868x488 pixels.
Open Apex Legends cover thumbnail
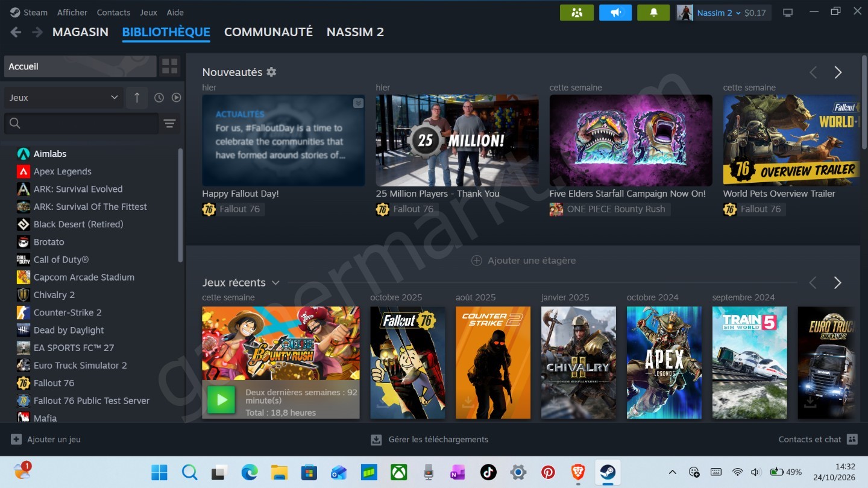664,363
